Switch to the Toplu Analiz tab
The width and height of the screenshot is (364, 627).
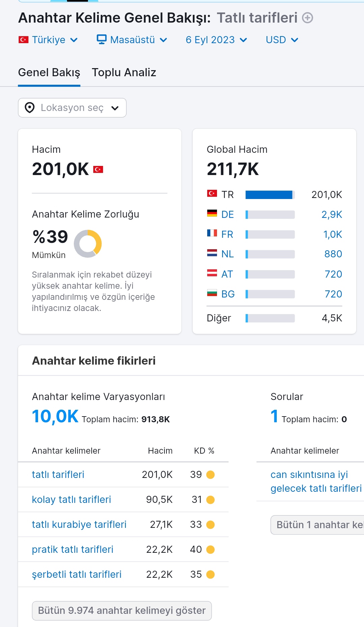coord(124,73)
